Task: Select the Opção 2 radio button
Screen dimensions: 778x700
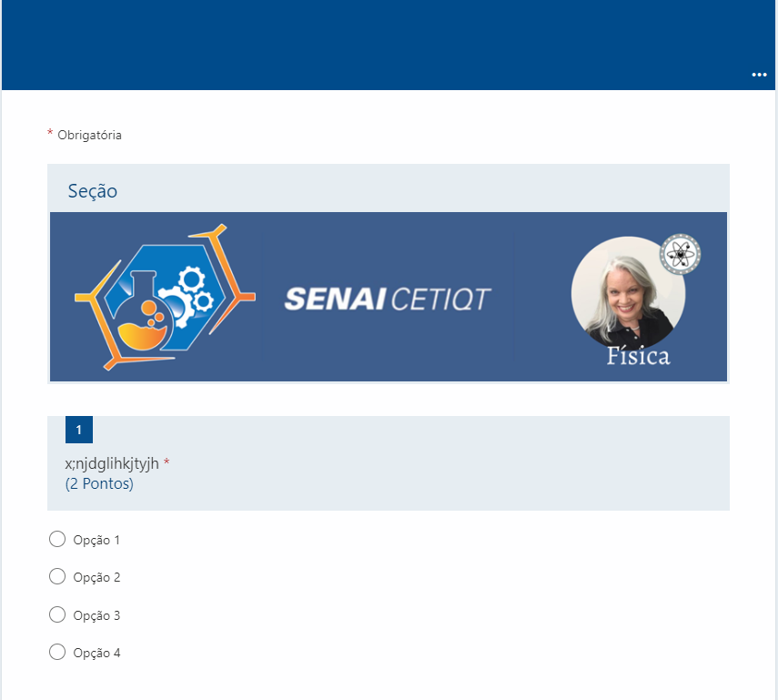Action: [x=57, y=576]
